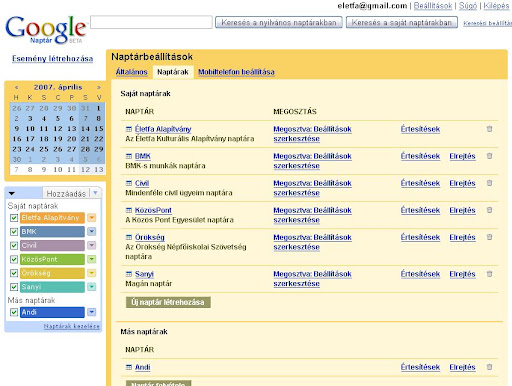Image resolution: width=512 pixels, height=386 pixels.
Task: Click Kilépés to sign out
Action: pos(496,6)
